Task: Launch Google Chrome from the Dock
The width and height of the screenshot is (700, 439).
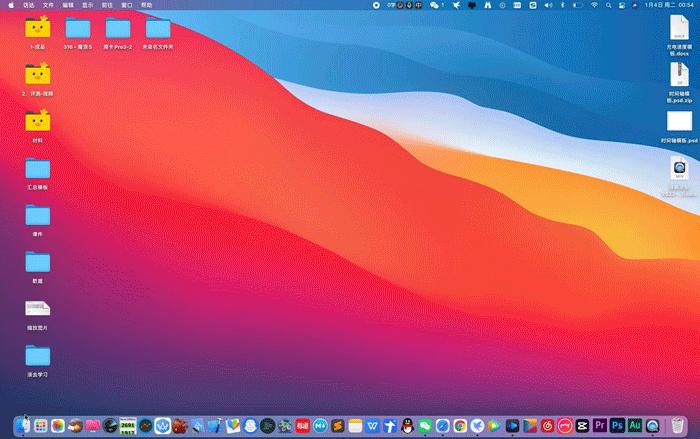Action: [x=460, y=426]
